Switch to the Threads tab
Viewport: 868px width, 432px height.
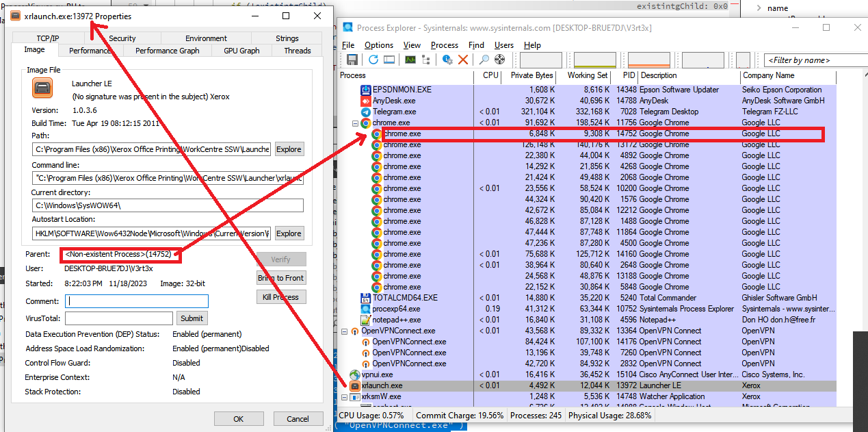[x=296, y=50]
